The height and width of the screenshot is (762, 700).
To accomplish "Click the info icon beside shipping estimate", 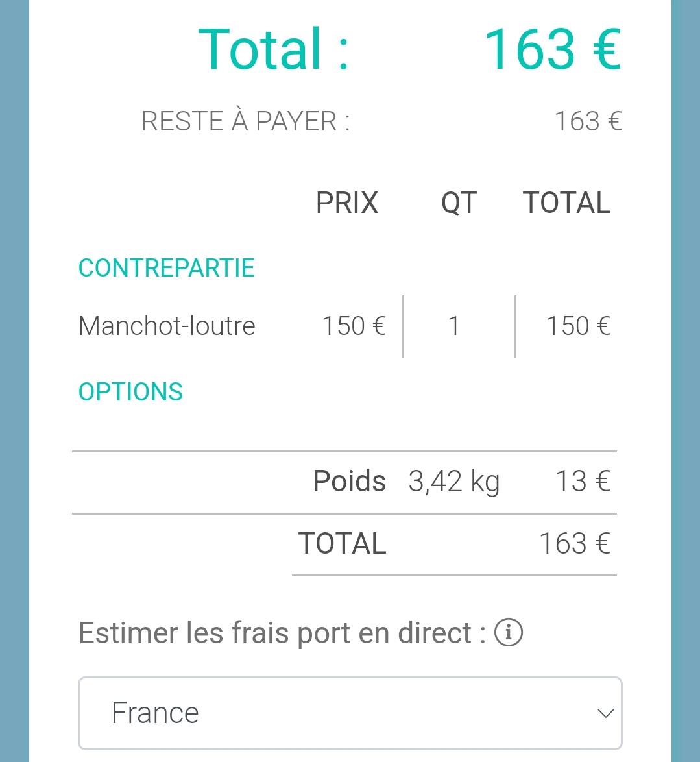I will [509, 633].
